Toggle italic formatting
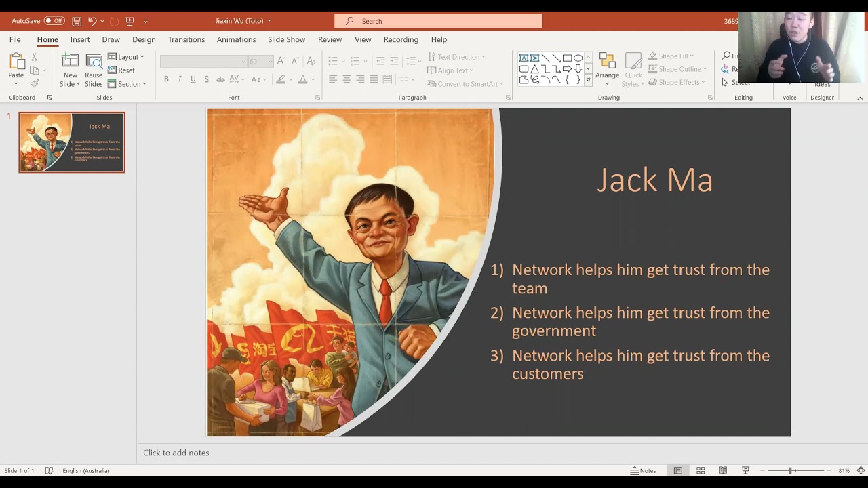Image resolution: width=868 pixels, height=488 pixels. (180, 79)
